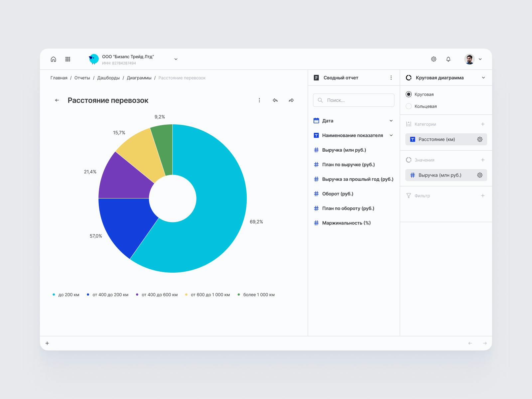Click the ИНН: 82784287494 text
This screenshot has height=399, width=532.
pos(119,63)
